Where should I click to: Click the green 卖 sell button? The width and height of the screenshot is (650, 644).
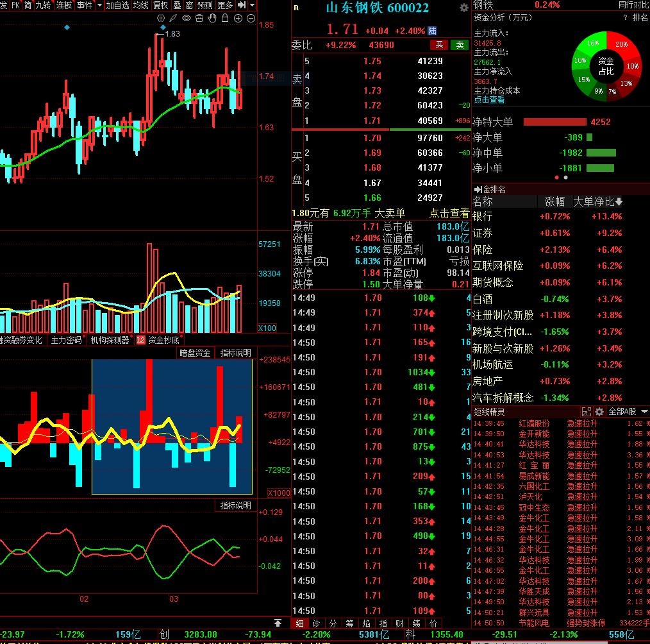click(x=460, y=45)
